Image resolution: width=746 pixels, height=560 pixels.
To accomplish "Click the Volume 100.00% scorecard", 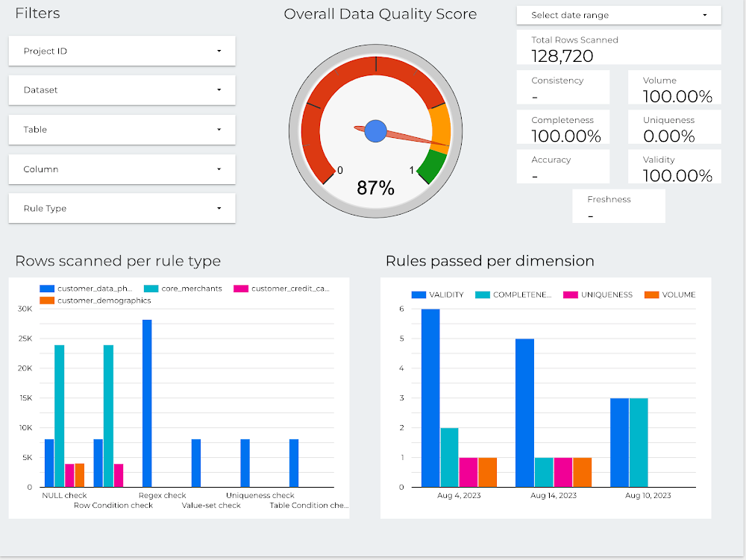I will tap(674, 87).
